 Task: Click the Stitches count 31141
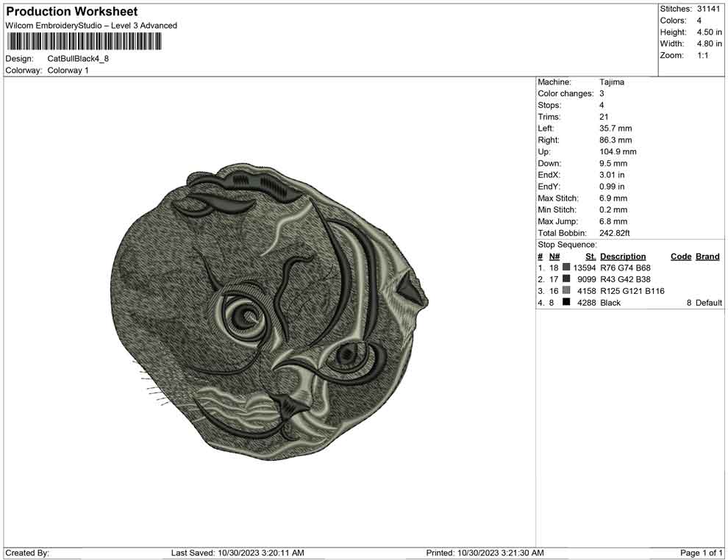point(707,9)
